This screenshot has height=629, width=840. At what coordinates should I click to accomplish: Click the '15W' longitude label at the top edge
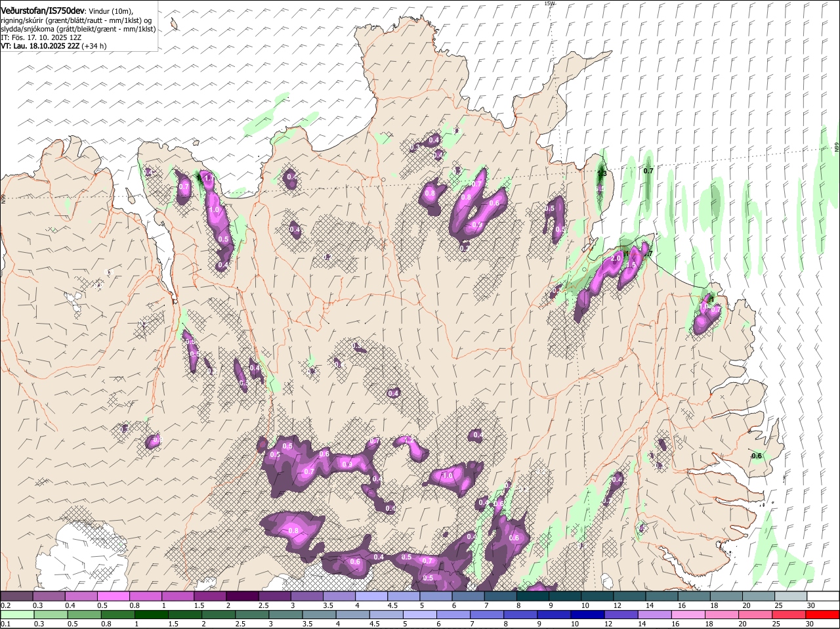(x=549, y=3)
